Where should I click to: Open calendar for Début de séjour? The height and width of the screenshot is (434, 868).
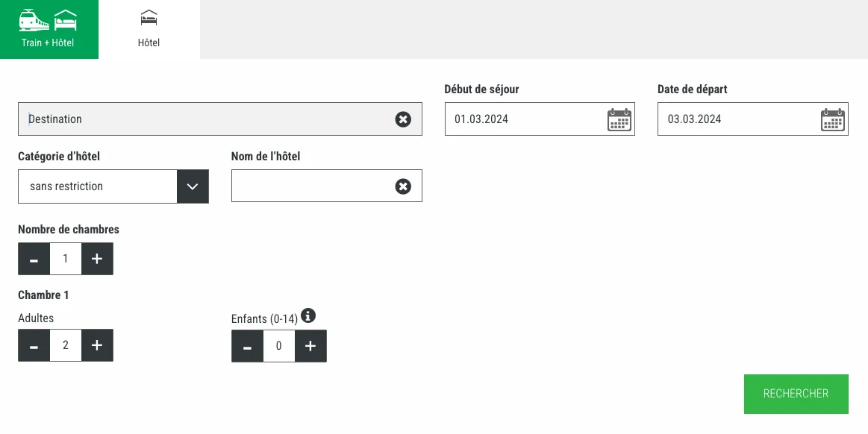pos(619,119)
